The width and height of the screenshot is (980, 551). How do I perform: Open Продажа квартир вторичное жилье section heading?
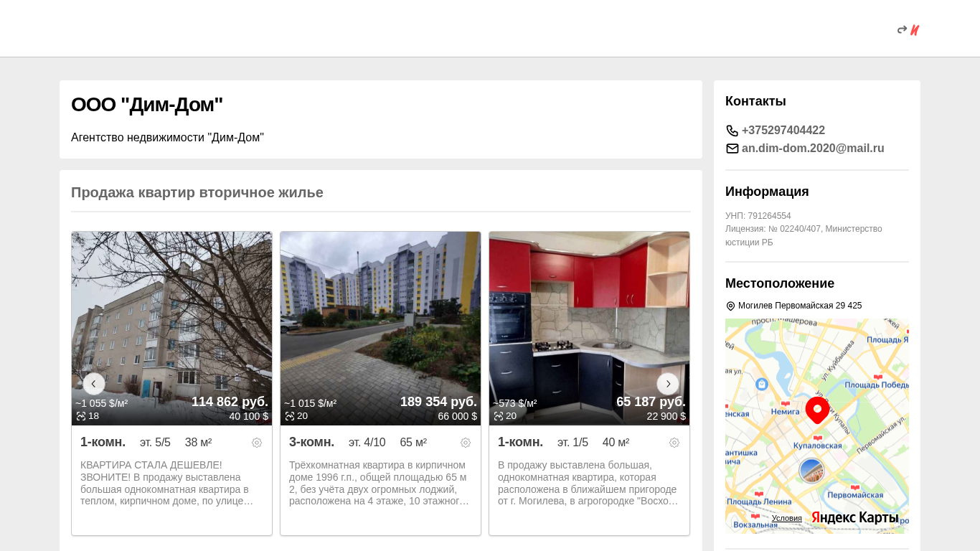(197, 192)
